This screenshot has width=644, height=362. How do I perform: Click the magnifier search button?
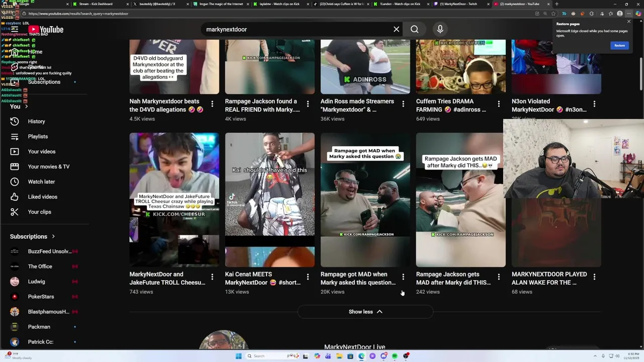tap(415, 29)
